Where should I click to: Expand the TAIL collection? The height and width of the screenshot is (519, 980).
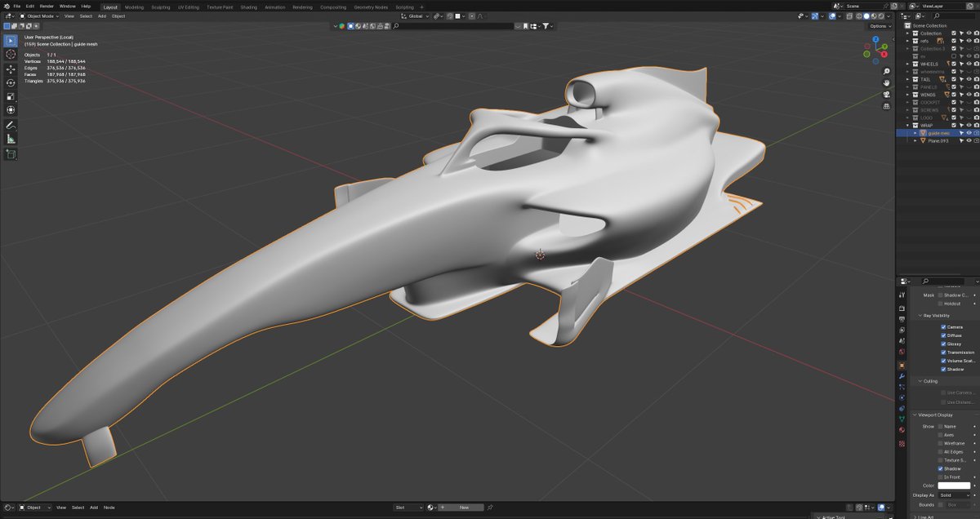coord(908,79)
